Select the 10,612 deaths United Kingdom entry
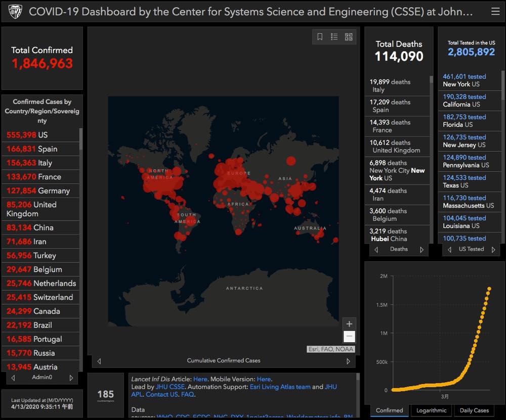The width and height of the screenshot is (506, 420). (x=397, y=147)
